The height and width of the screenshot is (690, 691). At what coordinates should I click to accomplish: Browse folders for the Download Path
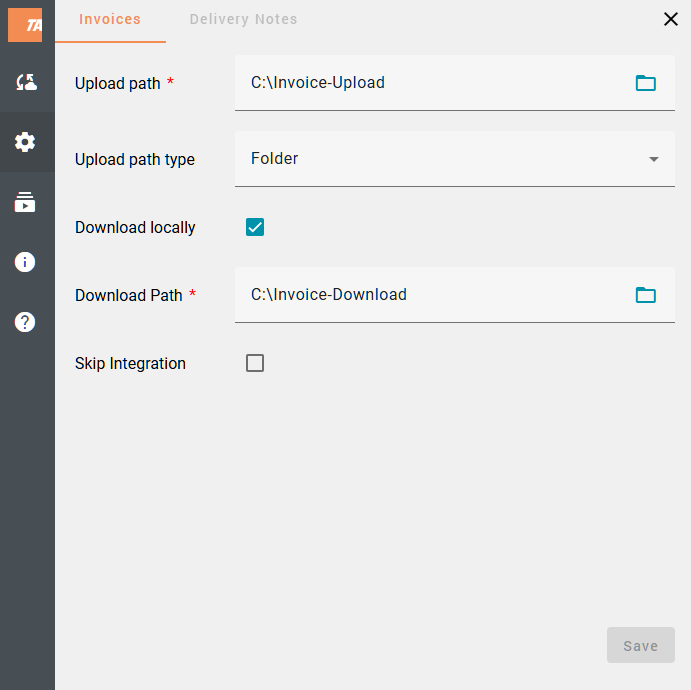tap(646, 295)
